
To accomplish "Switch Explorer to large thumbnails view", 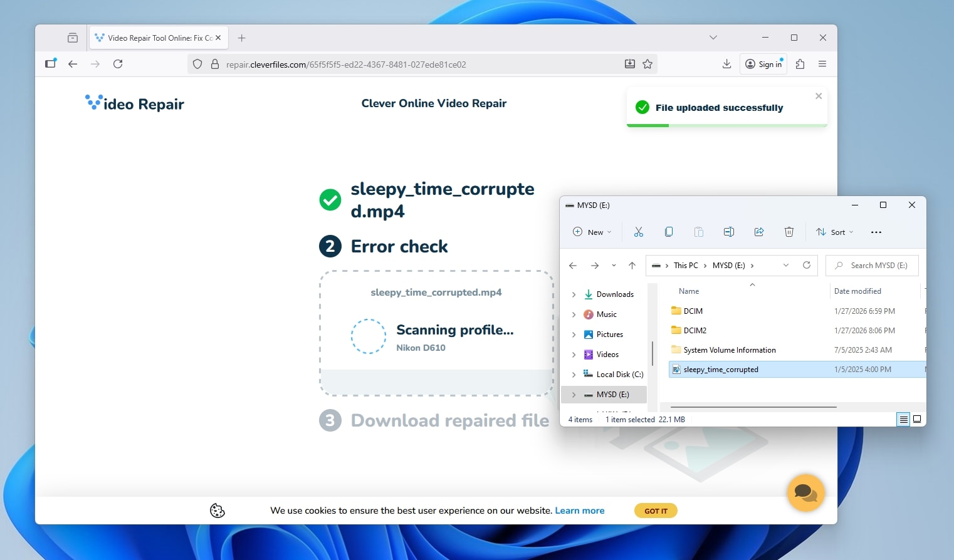I will [916, 418].
